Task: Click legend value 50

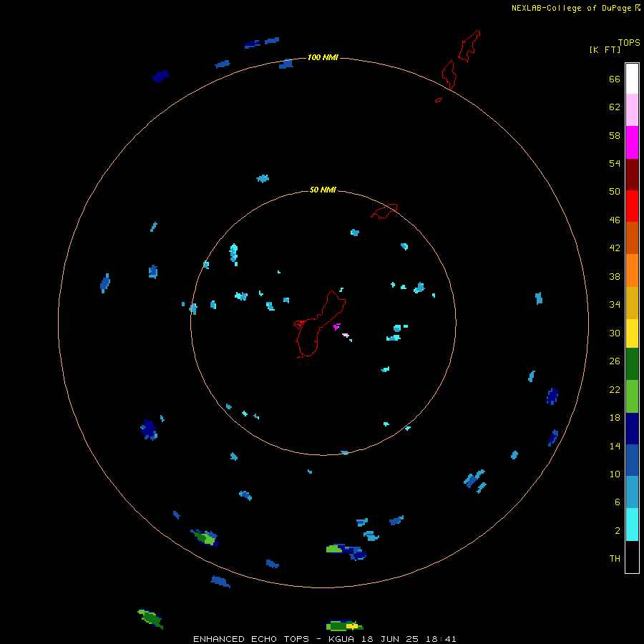Action: point(615,192)
